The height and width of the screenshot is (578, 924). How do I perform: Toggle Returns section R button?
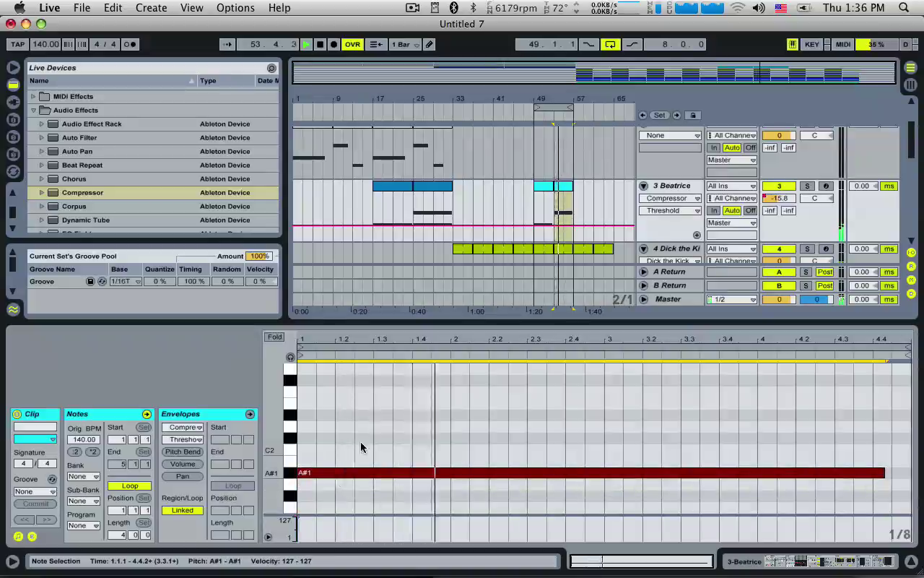(911, 266)
